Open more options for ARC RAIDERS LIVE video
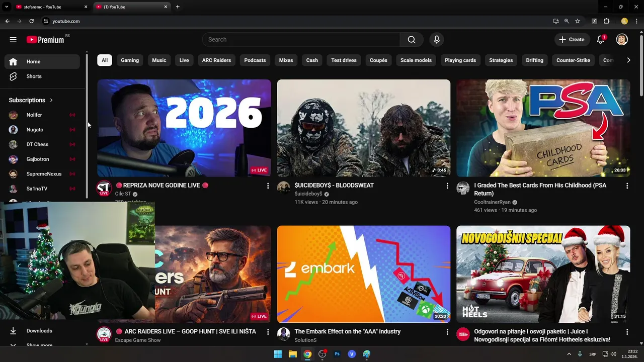 point(268,332)
